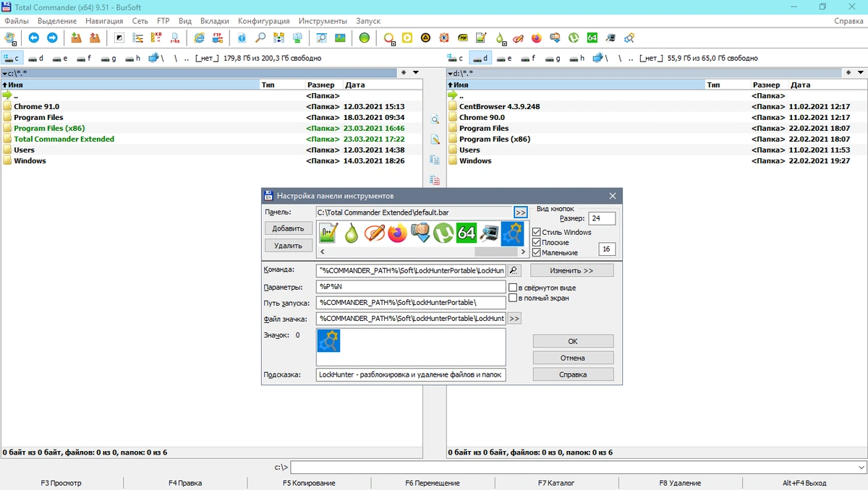Toggle the Стиль Windows checkbox

click(536, 232)
